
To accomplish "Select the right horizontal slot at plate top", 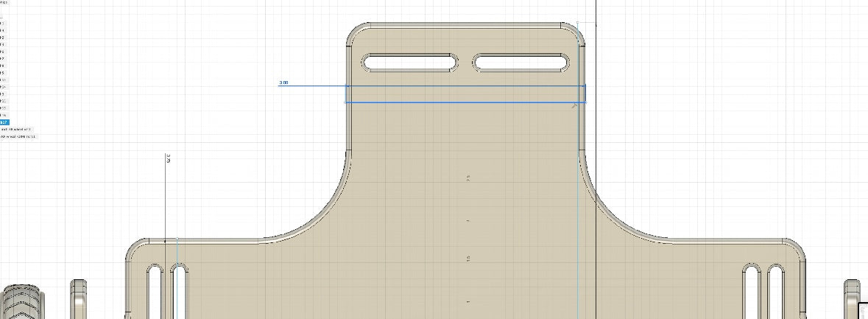I will pyautogui.click(x=522, y=63).
